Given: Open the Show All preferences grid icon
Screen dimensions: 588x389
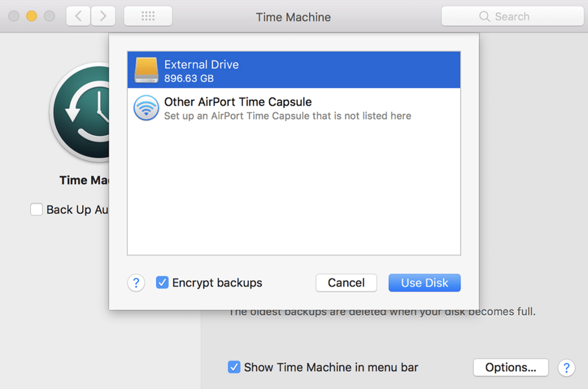Looking at the screenshot, I should (148, 16).
